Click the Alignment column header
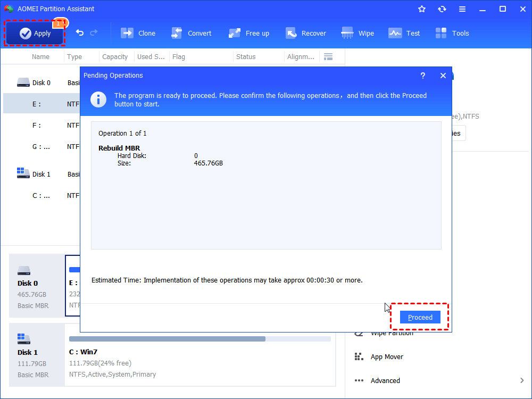Screen dimensions: 532x399 tap(301, 57)
